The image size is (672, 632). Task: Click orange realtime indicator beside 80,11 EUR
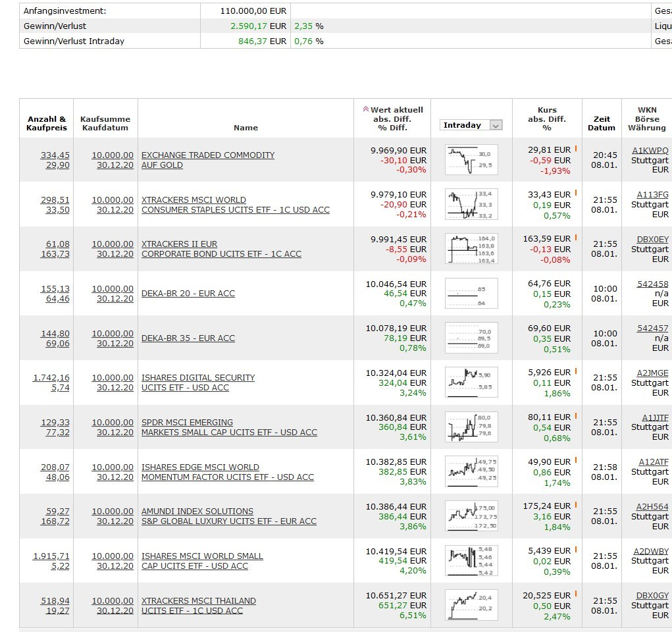click(x=575, y=415)
